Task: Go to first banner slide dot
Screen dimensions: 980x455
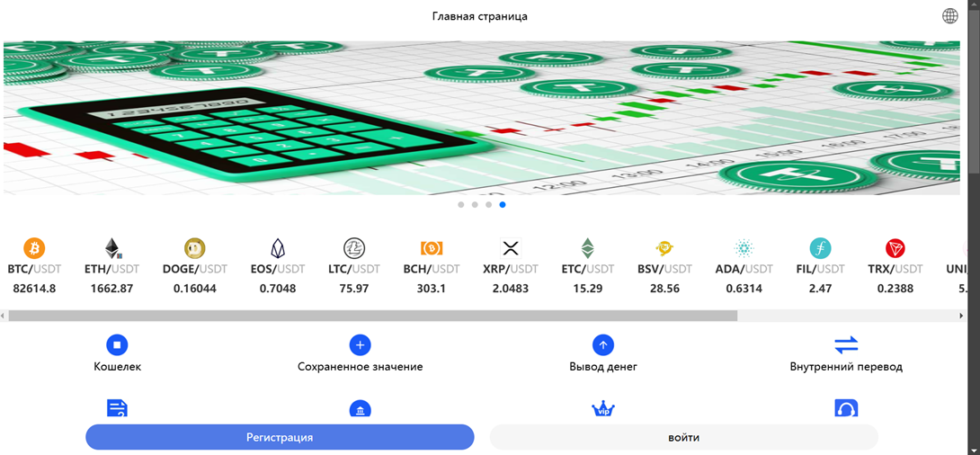Action: tap(461, 204)
